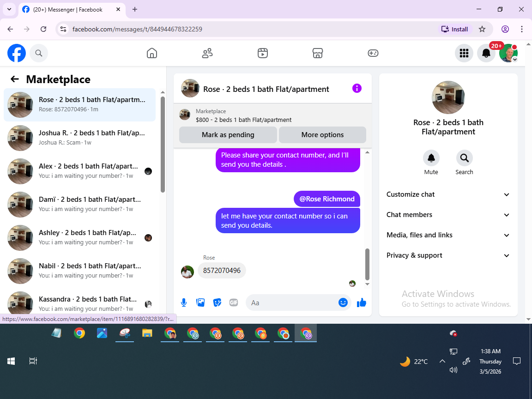Go to Home feed icon
This screenshot has height=399, width=532.
click(151, 53)
